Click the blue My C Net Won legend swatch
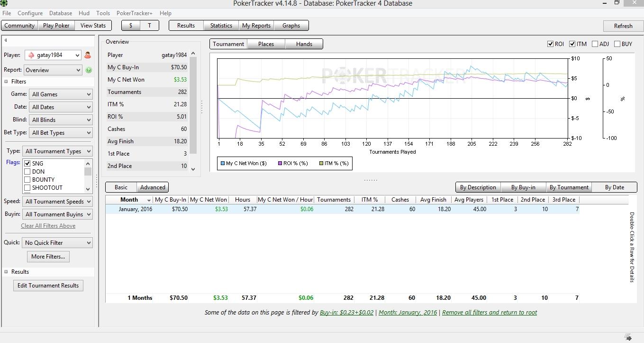644x343 pixels. [x=223, y=163]
